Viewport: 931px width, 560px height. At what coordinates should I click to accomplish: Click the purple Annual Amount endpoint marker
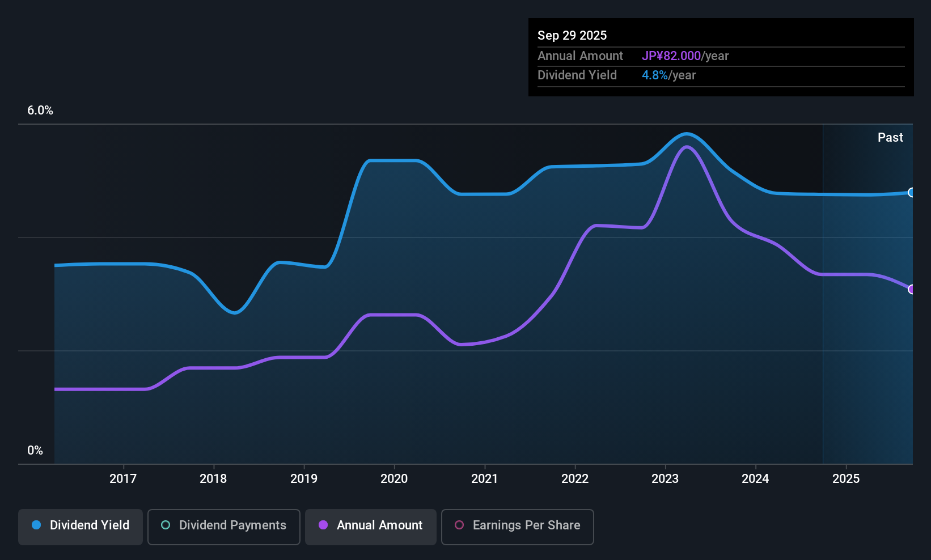[x=911, y=290]
